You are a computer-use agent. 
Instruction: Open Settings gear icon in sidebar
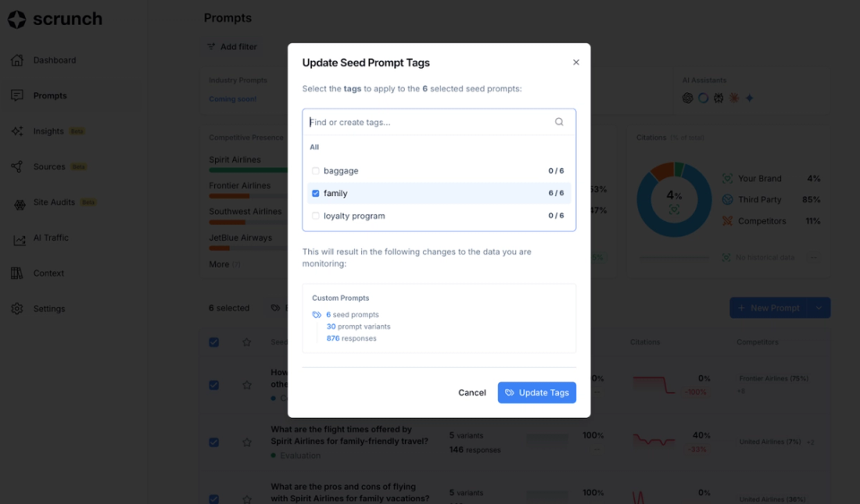pos(17,309)
